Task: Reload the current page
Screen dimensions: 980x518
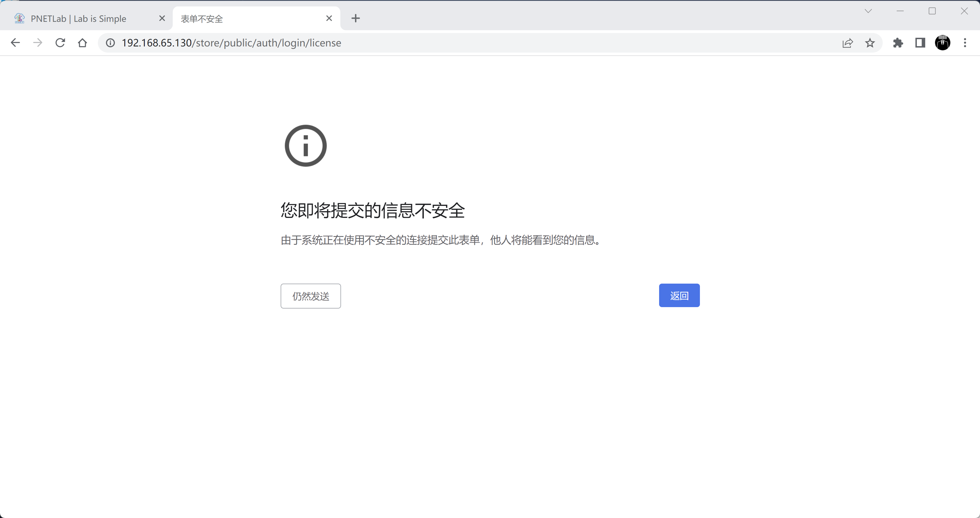Action: click(x=60, y=43)
